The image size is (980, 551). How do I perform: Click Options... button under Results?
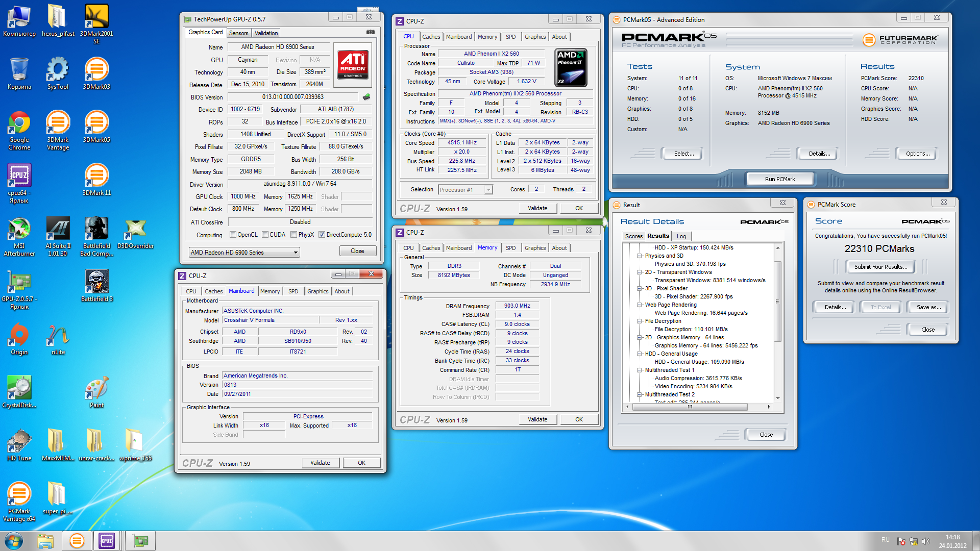point(917,154)
